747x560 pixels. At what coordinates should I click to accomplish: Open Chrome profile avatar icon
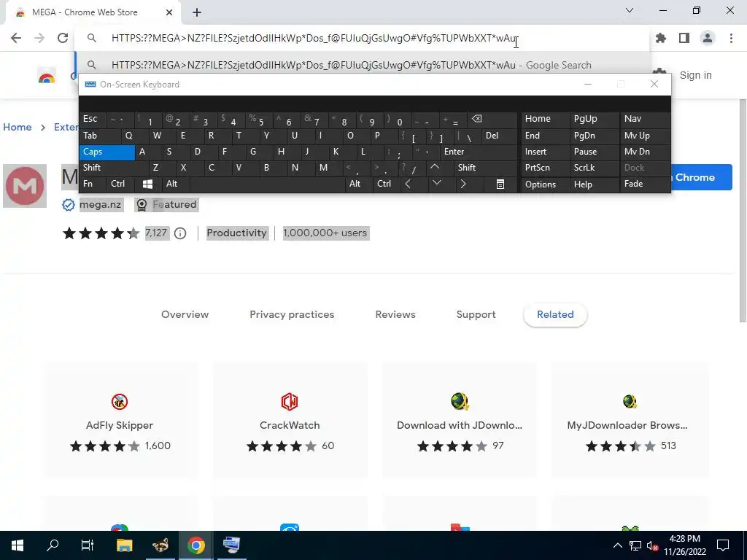click(708, 38)
